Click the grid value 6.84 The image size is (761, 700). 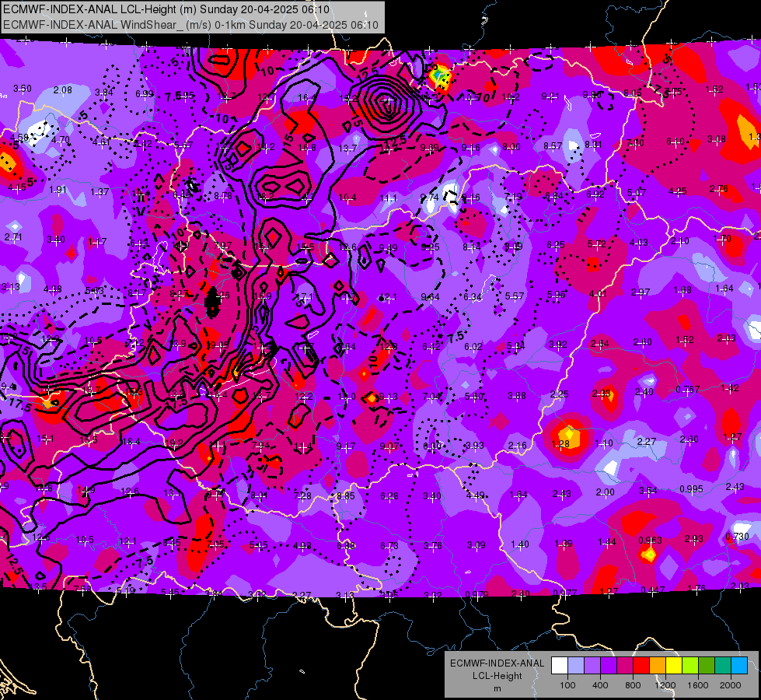[554, 196]
